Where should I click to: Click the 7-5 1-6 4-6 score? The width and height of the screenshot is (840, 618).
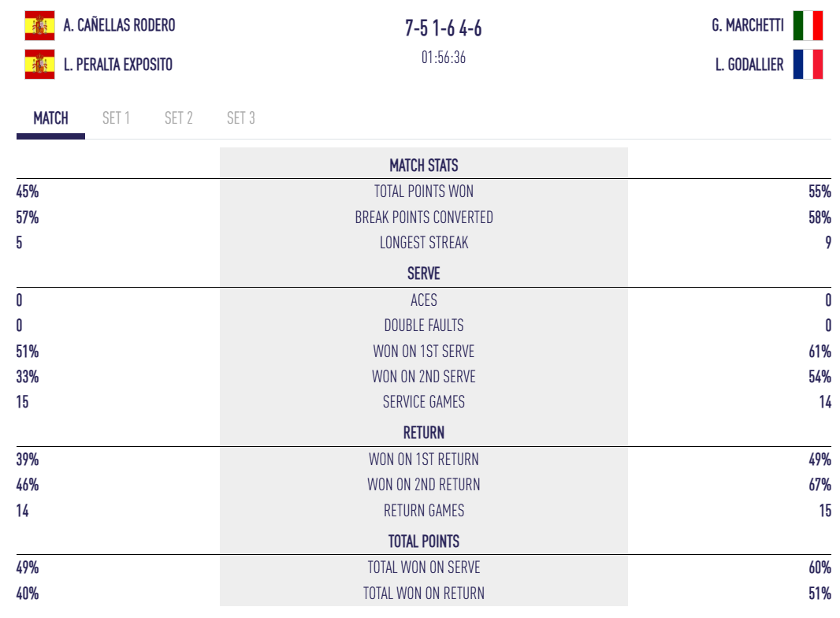[444, 29]
